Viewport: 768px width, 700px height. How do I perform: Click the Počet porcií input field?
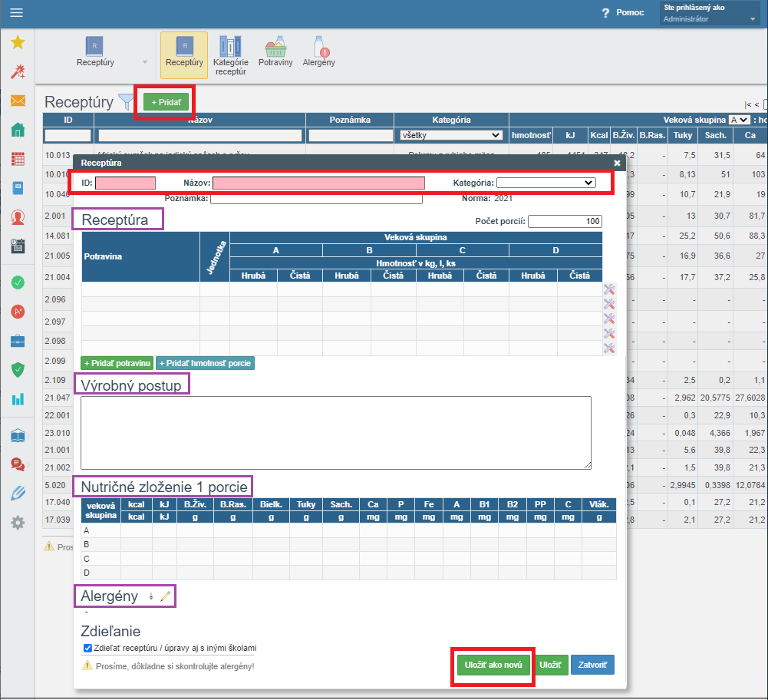(565, 221)
